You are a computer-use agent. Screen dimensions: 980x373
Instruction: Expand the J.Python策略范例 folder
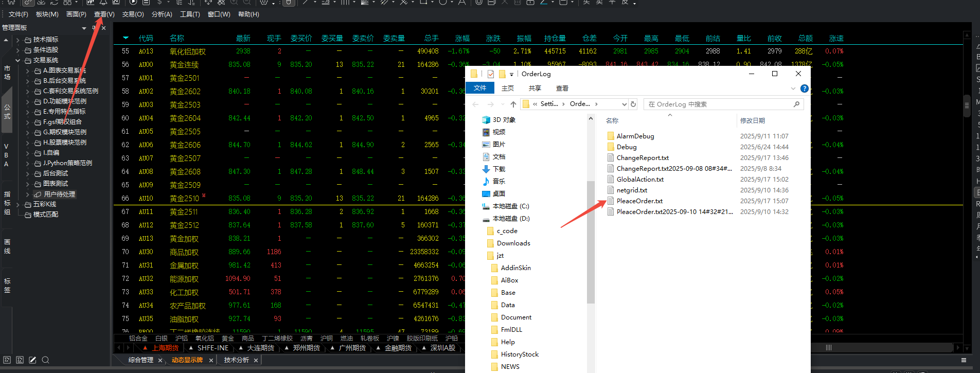[28, 163]
